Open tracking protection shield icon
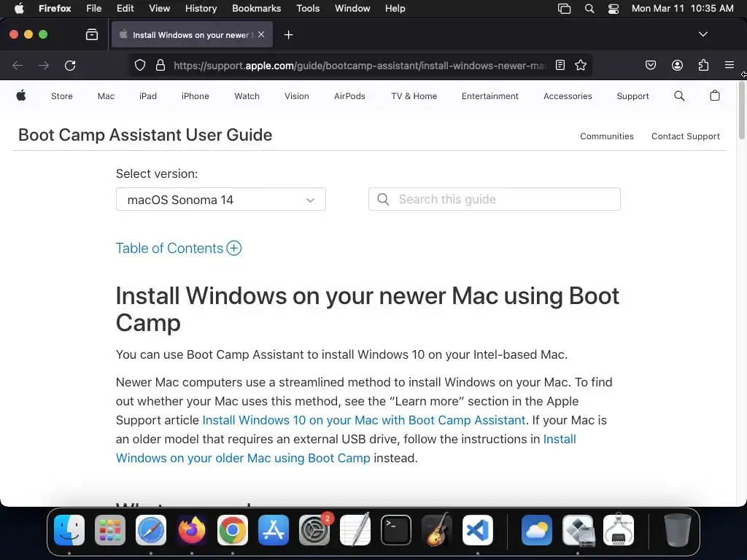This screenshot has height=560, width=747. tap(139, 65)
